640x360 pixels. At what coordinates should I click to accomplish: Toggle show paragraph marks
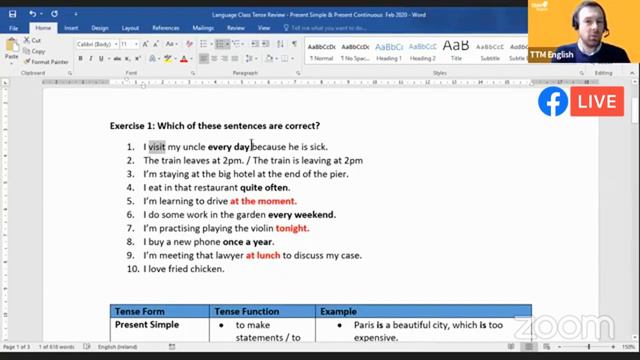294,44
